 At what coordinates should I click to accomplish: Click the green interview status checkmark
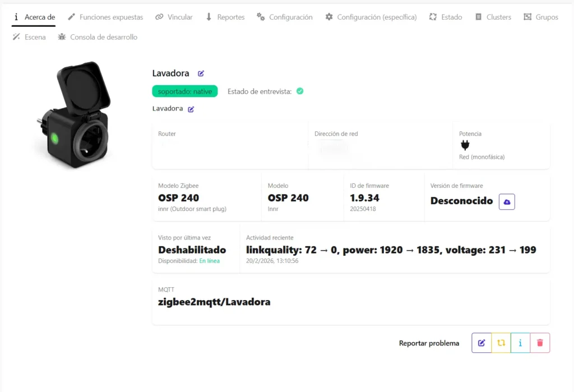coord(300,91)
